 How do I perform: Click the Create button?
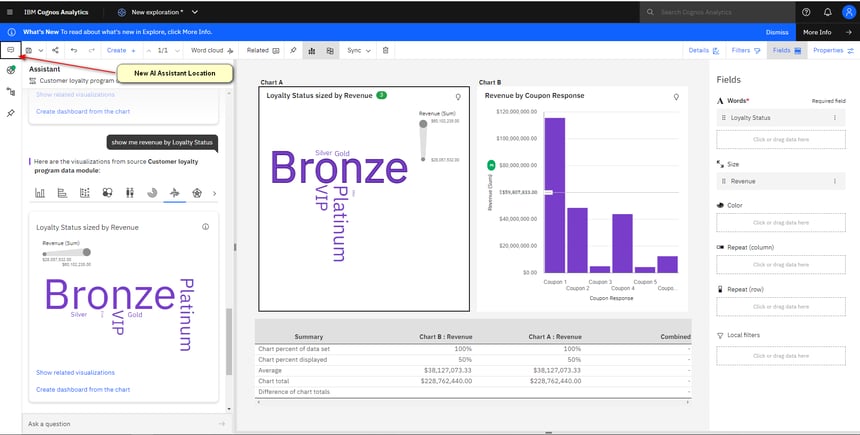(x=121, y=50)
